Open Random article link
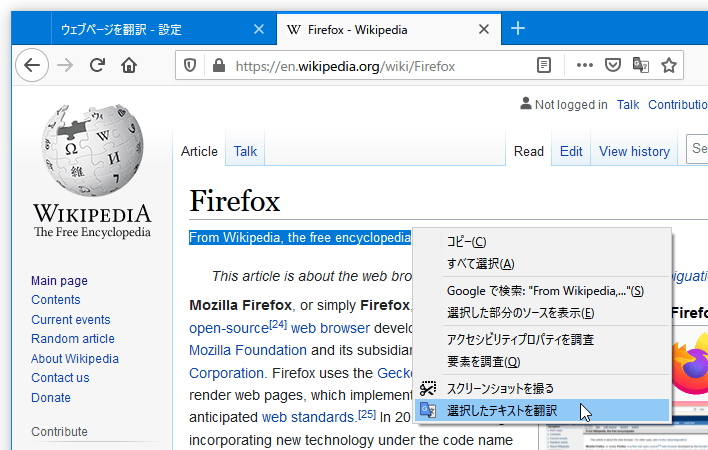The image size is (708, 450). (73, 339)
